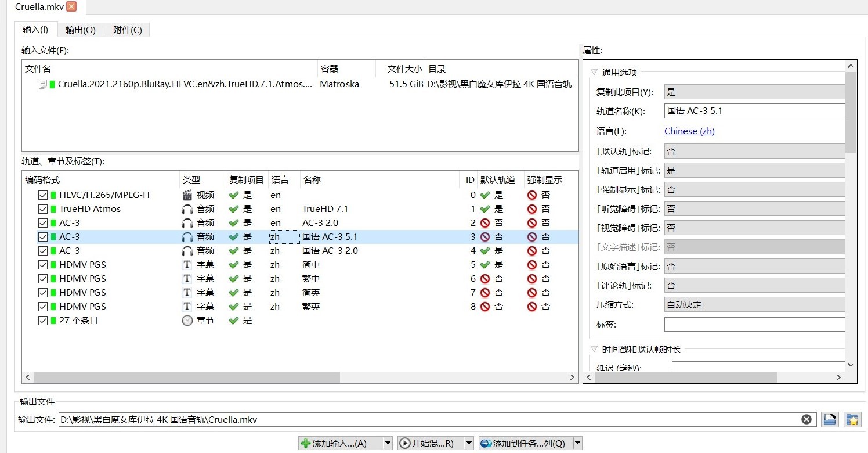
Task: Browse for output file with the save icon
Action: click(x=829, y=419)
